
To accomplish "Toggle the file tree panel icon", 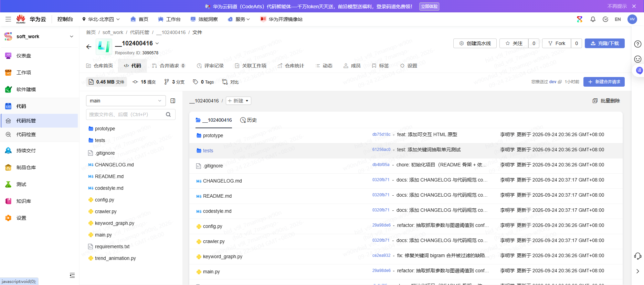I will pos(173,101).
